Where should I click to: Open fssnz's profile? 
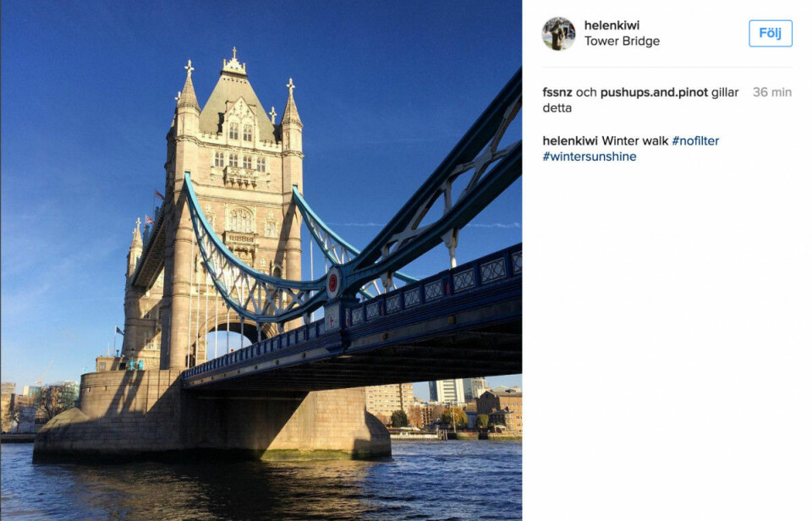[557, 92]
